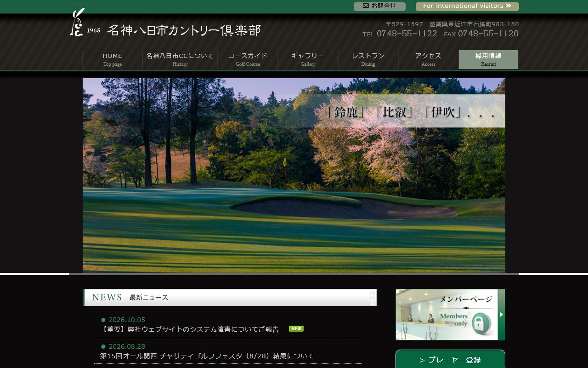588x368 pixels.
Task: Click the telephone number 0748-55-1122
Action: point(407,34)
